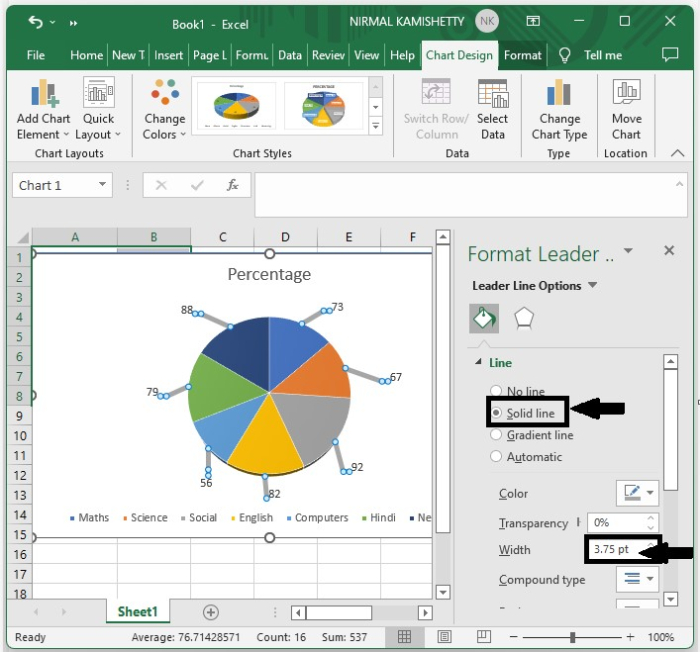The image size is (700, 652).
Task: Collapse the Line section
Action: tap(478, 362)
